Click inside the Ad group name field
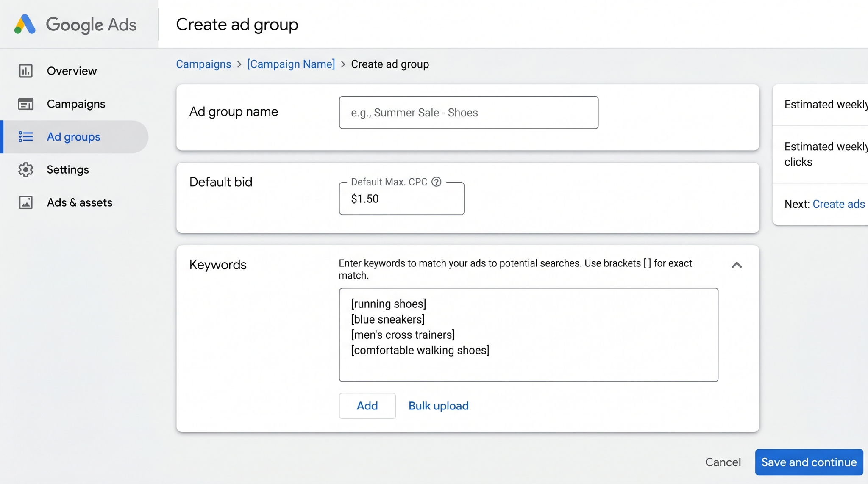 point(468,112)
